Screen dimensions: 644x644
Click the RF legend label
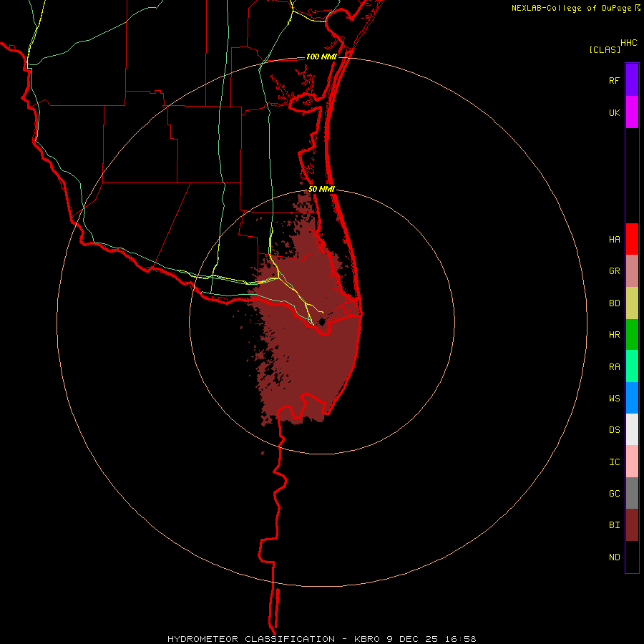(614, 81)
